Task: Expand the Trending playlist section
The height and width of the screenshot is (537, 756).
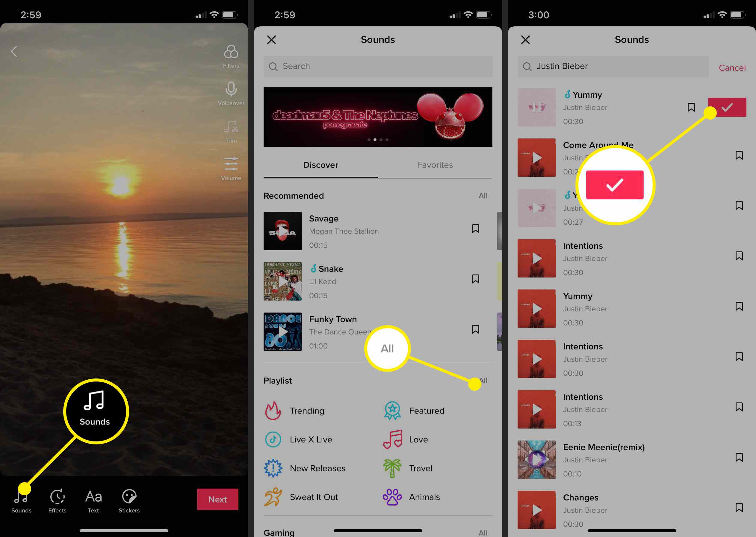Action: (308, 411)
